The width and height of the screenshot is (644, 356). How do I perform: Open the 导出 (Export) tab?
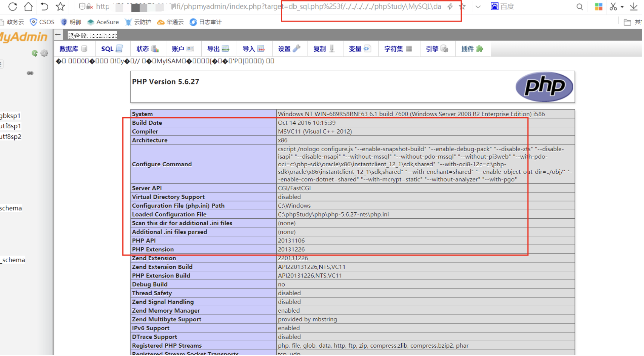[x=218, y=49]
